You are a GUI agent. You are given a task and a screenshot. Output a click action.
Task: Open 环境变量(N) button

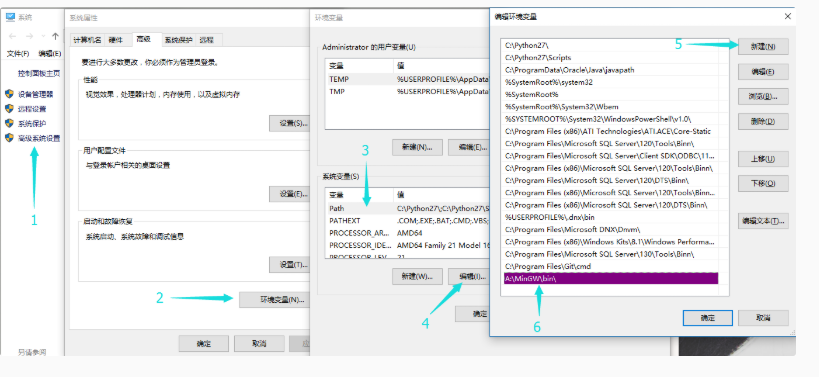click(274, 300)
